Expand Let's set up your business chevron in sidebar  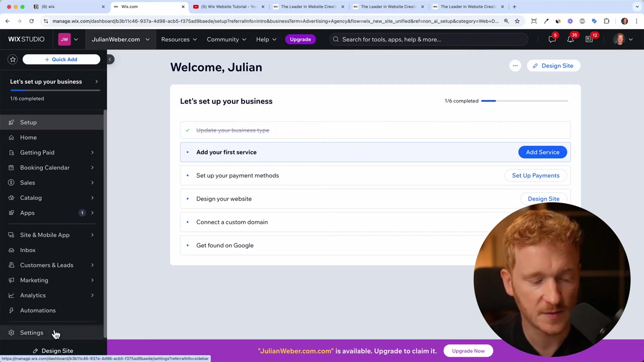(97, 81)
